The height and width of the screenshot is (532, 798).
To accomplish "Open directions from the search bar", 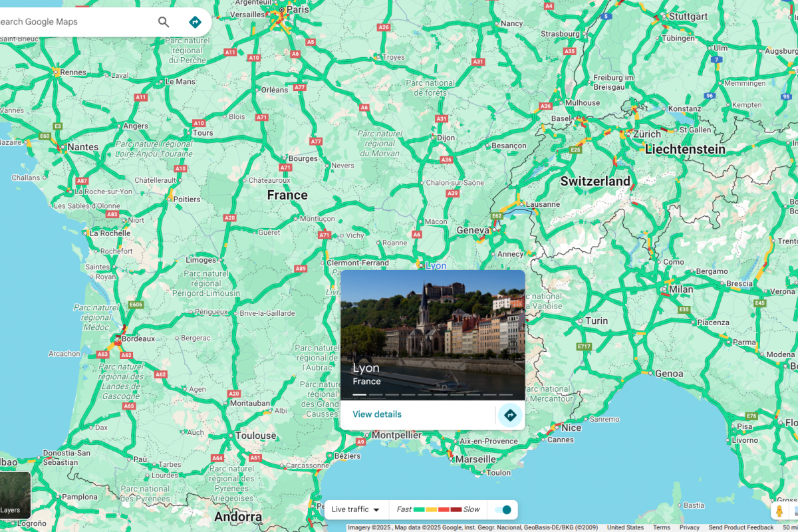I will click(x=195, y=22).
